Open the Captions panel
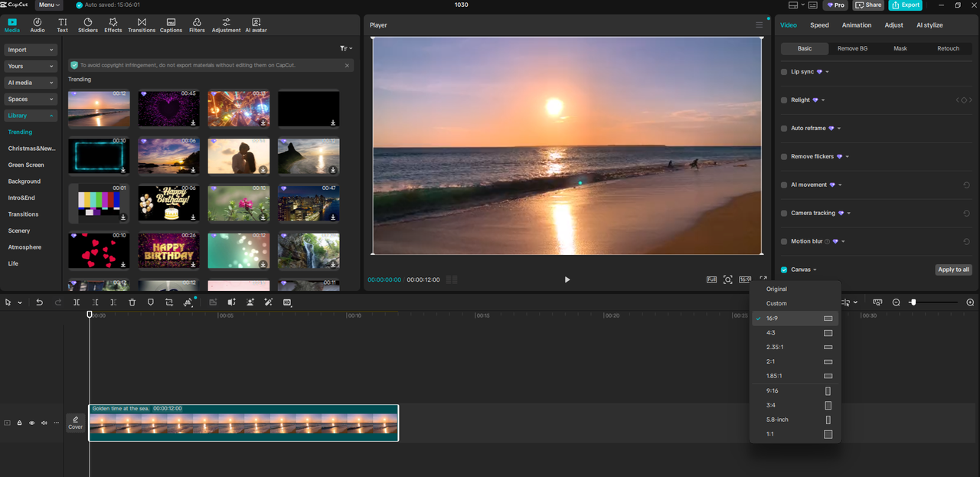Screen dimensions: 980x477 [x=171, y=25]
